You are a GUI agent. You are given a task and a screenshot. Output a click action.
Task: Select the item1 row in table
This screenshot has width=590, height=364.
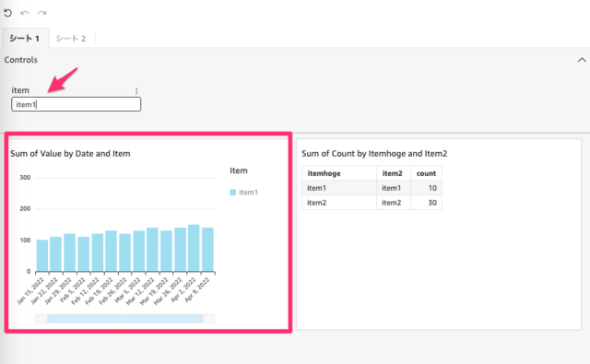point(372,188)
